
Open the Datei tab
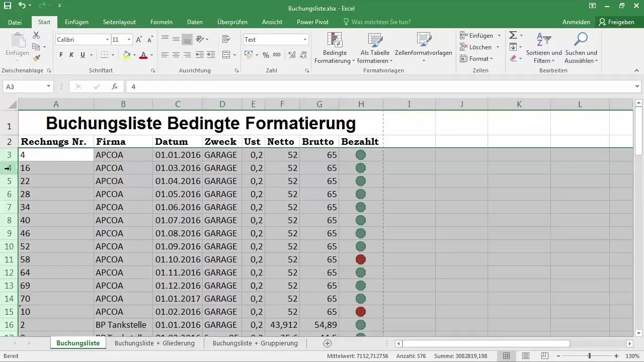point(15,22)
